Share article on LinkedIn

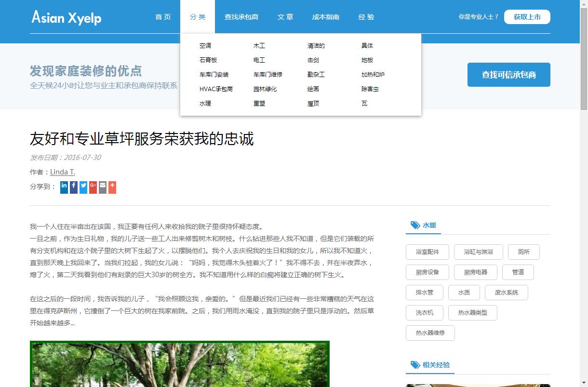pos(64,187)
